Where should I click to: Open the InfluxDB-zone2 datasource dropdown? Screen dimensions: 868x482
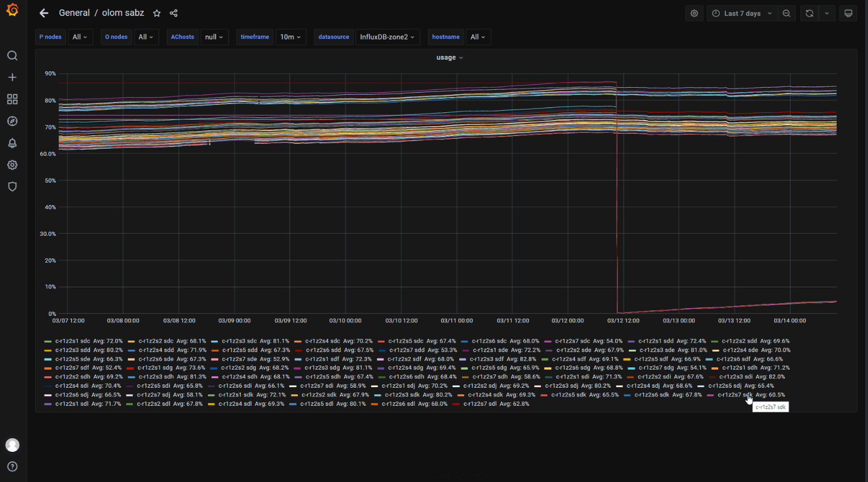[x=387, y=37]
